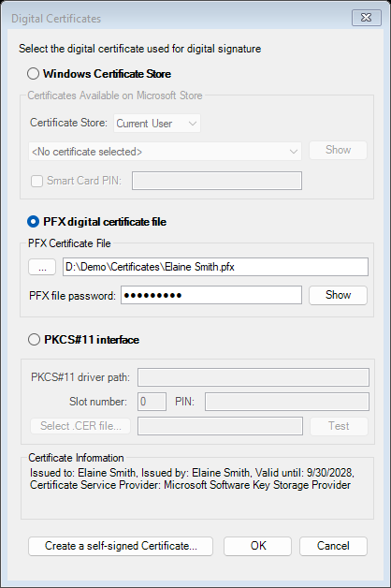Expand the No certificate selected dropdown

[x=165, y=152]
